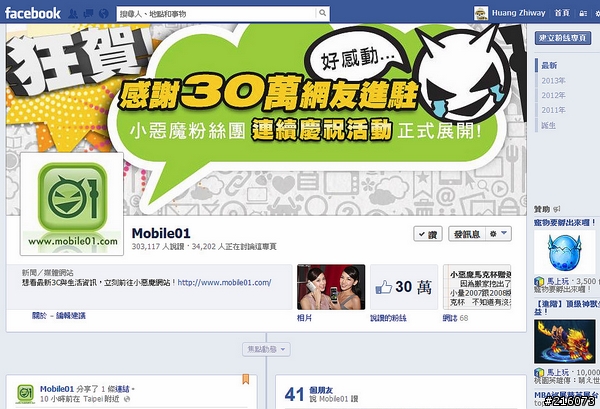Open the www.mobile01.com link
Viewport: 600px width, 409px height.
point(224,283)
